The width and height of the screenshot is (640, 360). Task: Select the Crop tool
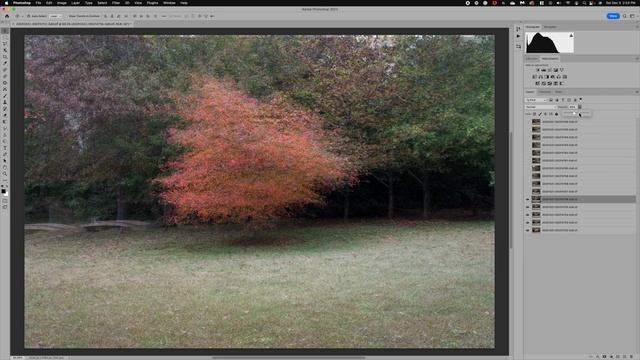[5, 57]
